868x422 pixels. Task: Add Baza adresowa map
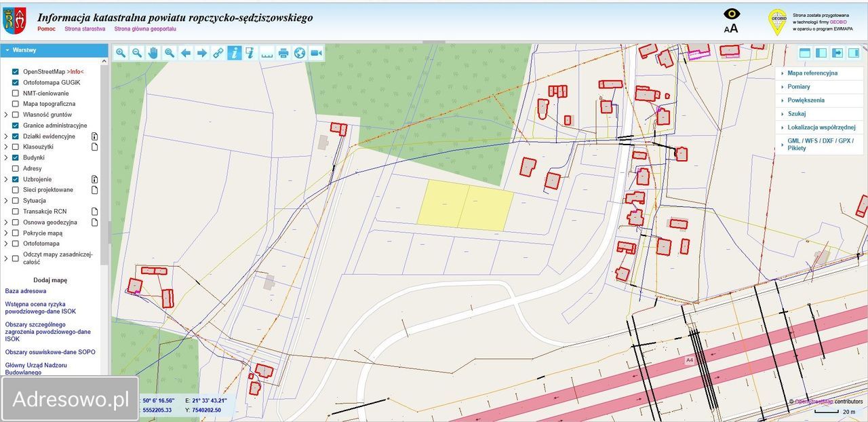(x=26, y=291)
